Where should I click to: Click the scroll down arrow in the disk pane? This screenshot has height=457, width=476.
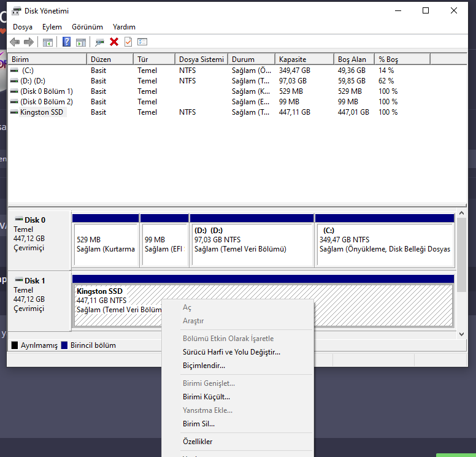461,334
